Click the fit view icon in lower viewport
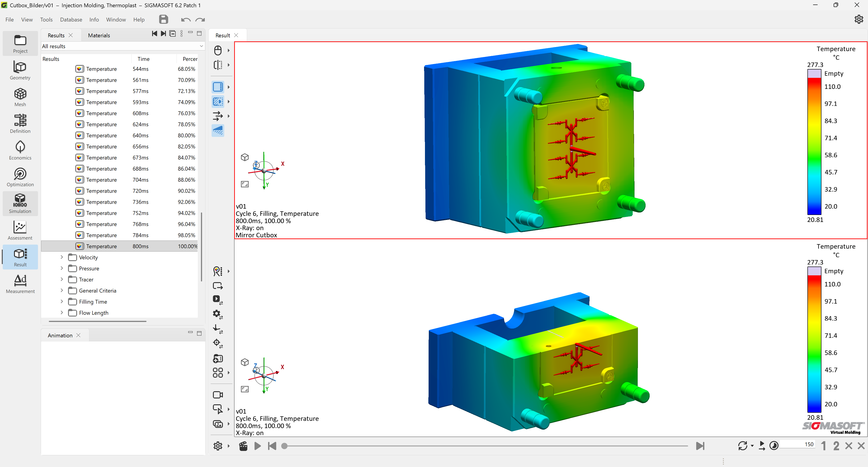The width and height of the screenshot is (868, 467). click(245, 389)
